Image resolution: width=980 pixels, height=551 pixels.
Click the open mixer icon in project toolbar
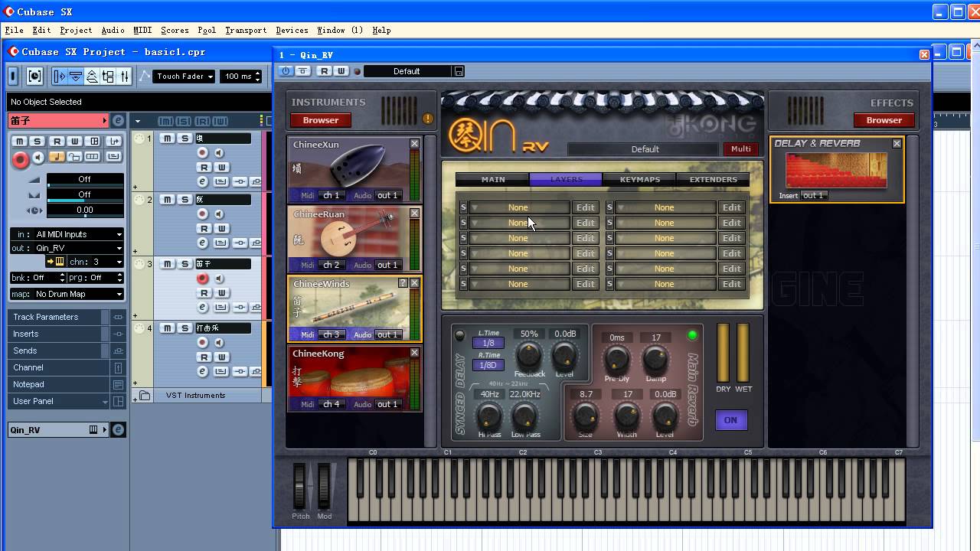(x=124, y=76)
